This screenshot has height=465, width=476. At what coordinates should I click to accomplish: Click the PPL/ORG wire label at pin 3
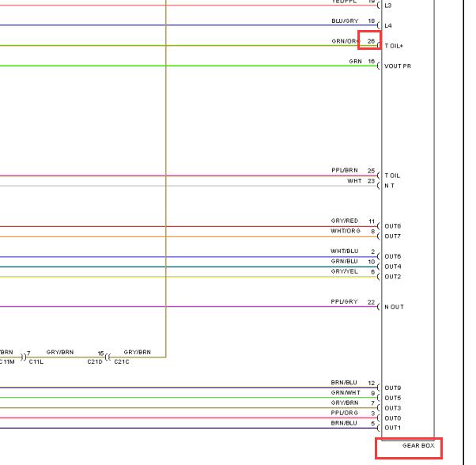click(344, 413)
